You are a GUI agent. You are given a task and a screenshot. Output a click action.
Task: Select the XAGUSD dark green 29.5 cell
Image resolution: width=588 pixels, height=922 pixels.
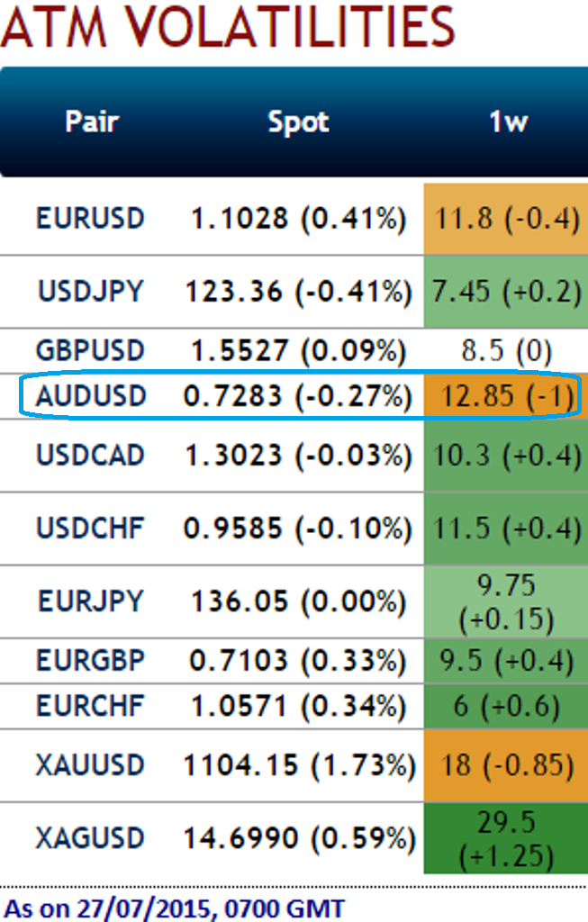(x=506, y=838)
